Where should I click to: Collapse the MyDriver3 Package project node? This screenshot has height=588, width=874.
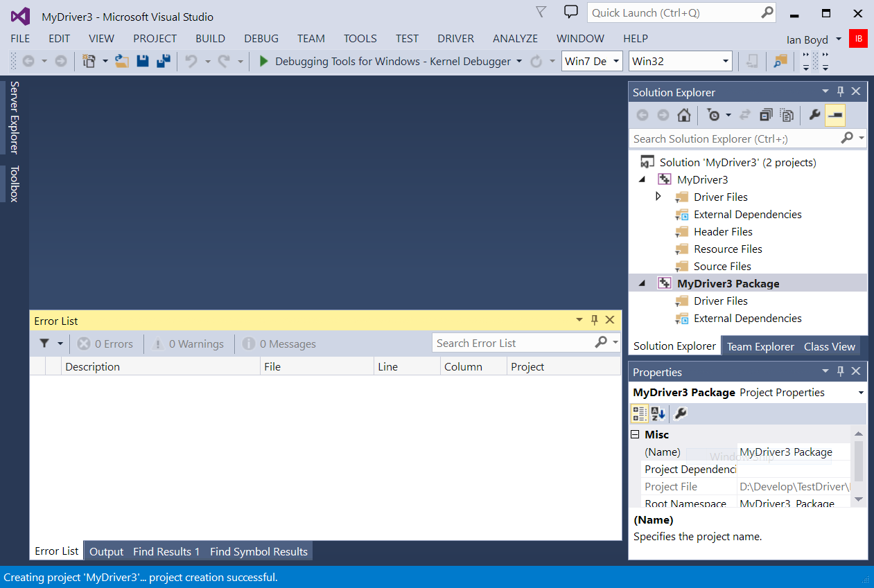pos(641,283)
